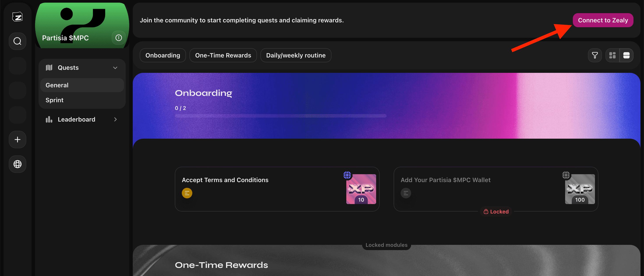Open the search icon in sidebar

pos(17,41)
